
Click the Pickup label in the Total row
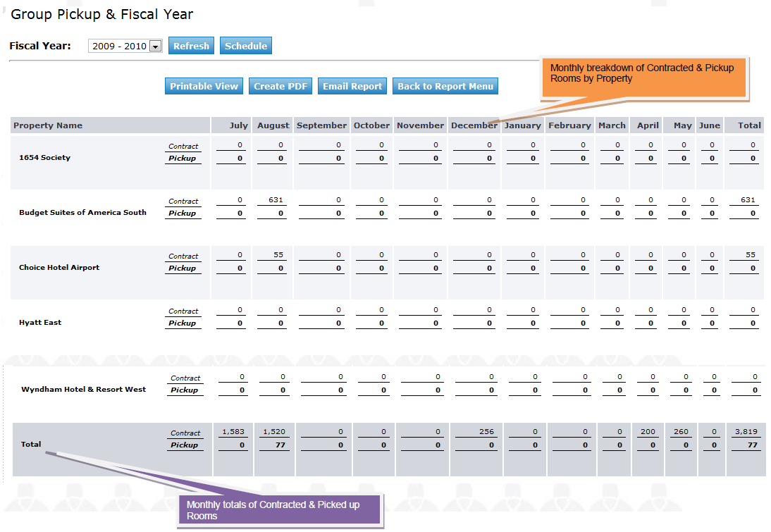coord(184,445)
